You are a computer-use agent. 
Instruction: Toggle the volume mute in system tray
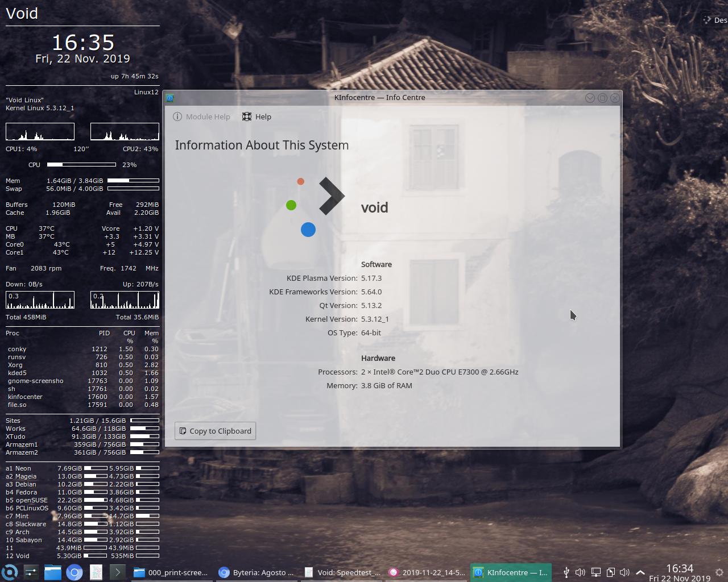pos(580,572)
